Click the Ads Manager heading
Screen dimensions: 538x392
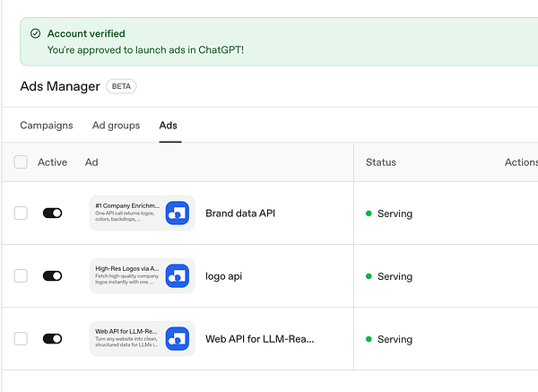coord(60,86)
